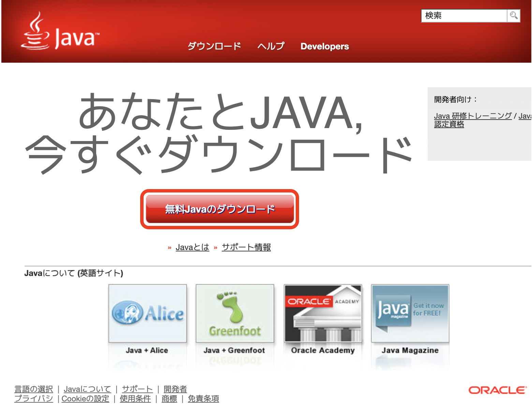Focus the 検索 search input field
This screenshot has height=417, width=532.
click(464, 16)
